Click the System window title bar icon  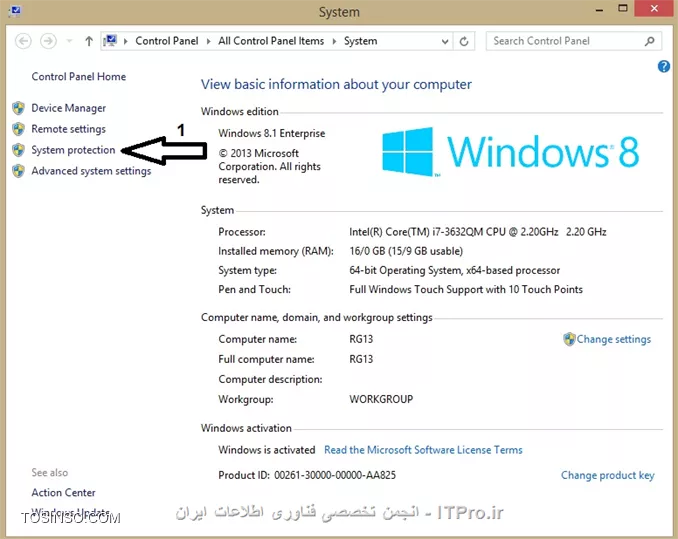click(15, 10)
